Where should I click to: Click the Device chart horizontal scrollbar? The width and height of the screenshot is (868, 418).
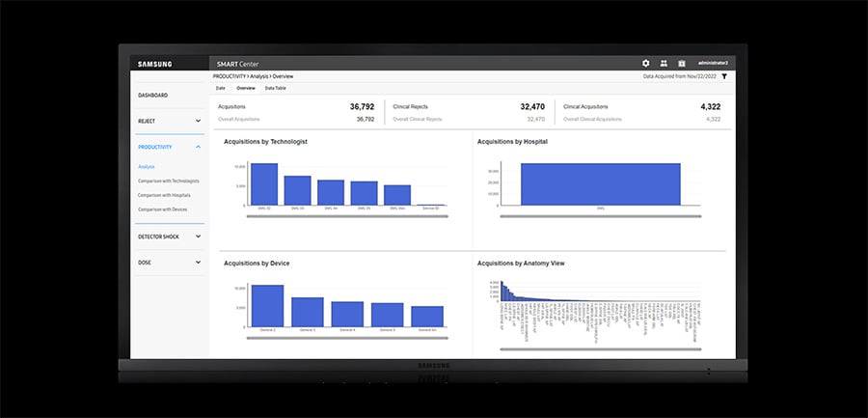click(347, 338)
